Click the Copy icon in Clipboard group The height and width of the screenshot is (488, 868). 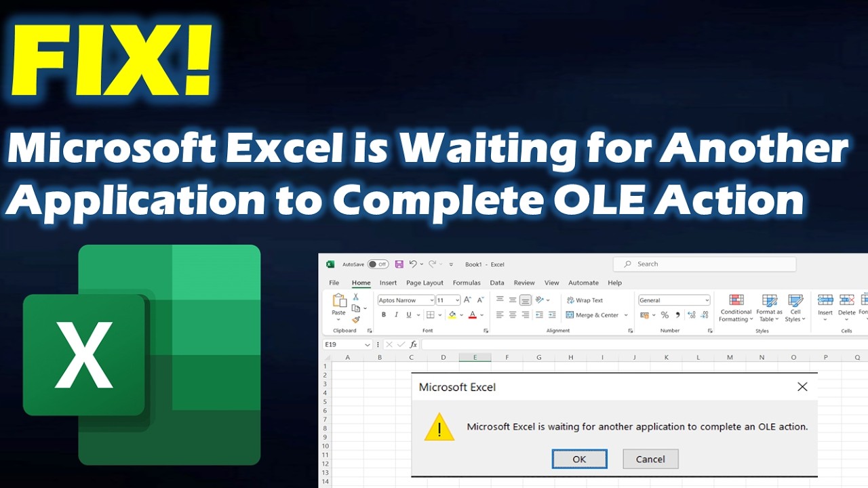click(x=355, y=308)
